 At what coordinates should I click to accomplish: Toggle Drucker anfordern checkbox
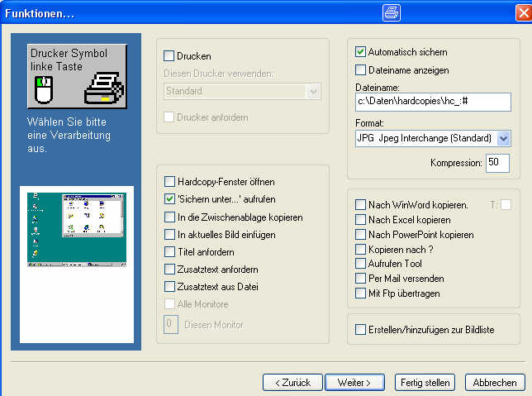coord(169,117)
